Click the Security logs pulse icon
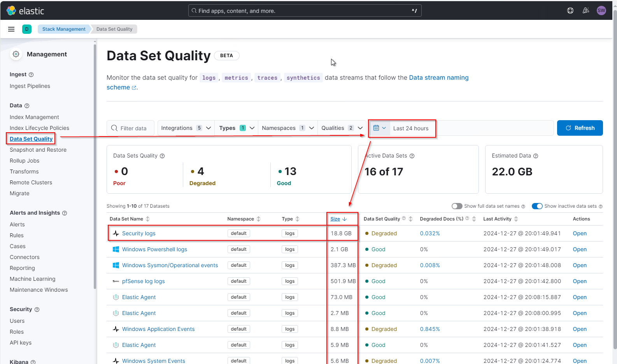Screen dimensions: 617x364 (116, 233)
